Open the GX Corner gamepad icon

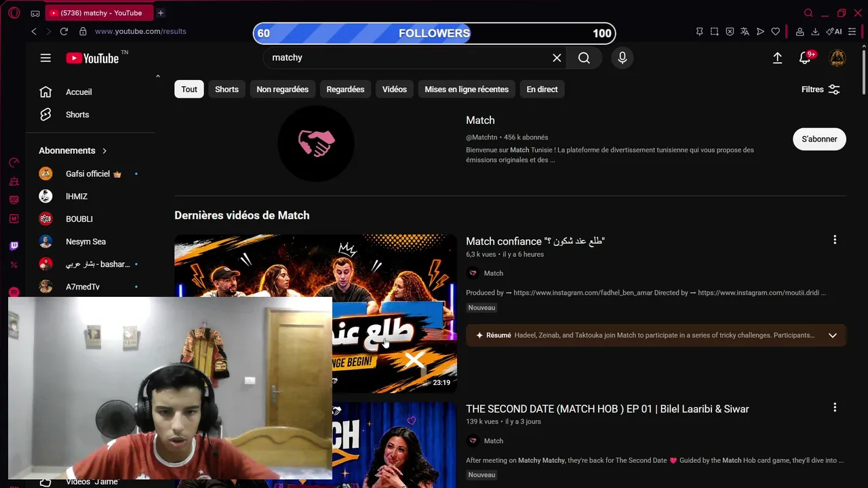click(35, 13)
